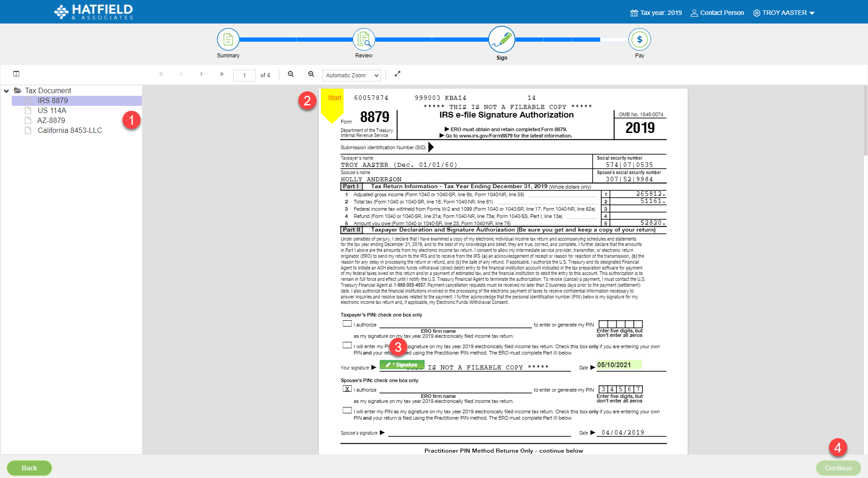Screen dimensions: 868x478
Task: Go to next page
Action: coord(201,74)
